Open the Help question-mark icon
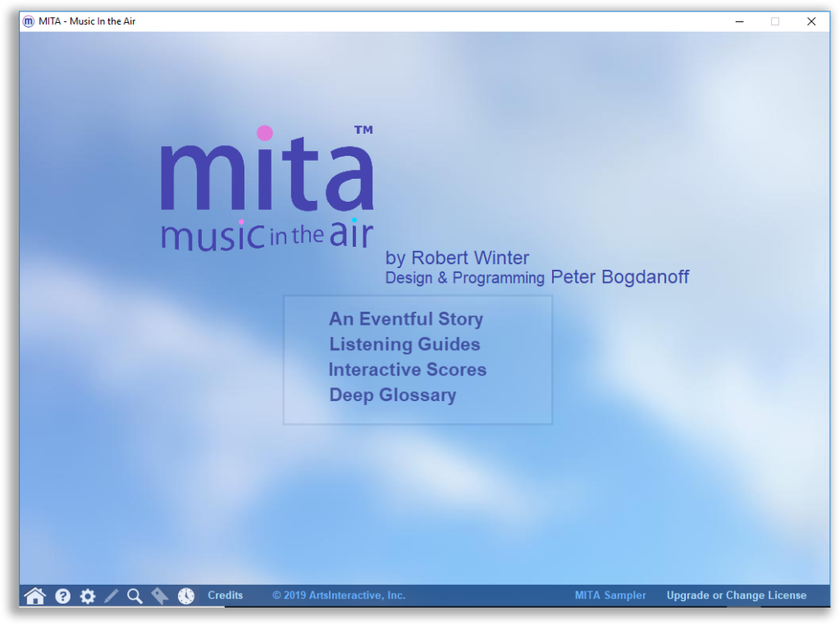840x625 pixels. click(62, 595)
